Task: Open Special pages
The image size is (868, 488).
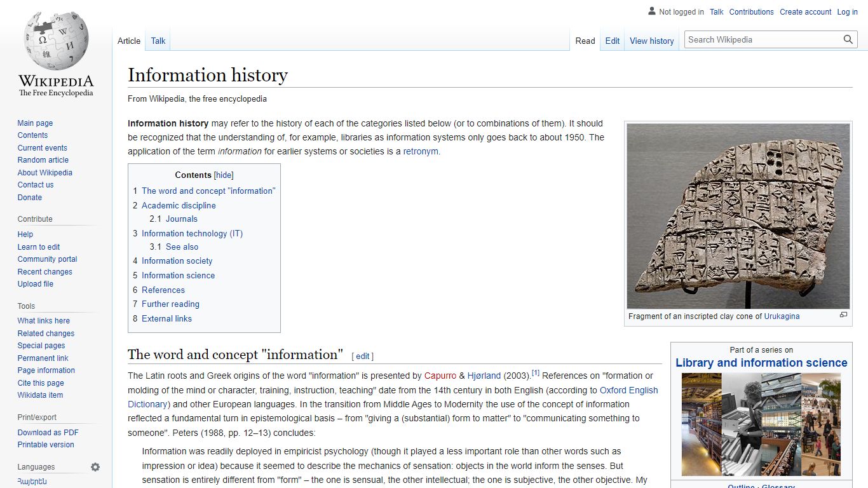Action: 41,346
